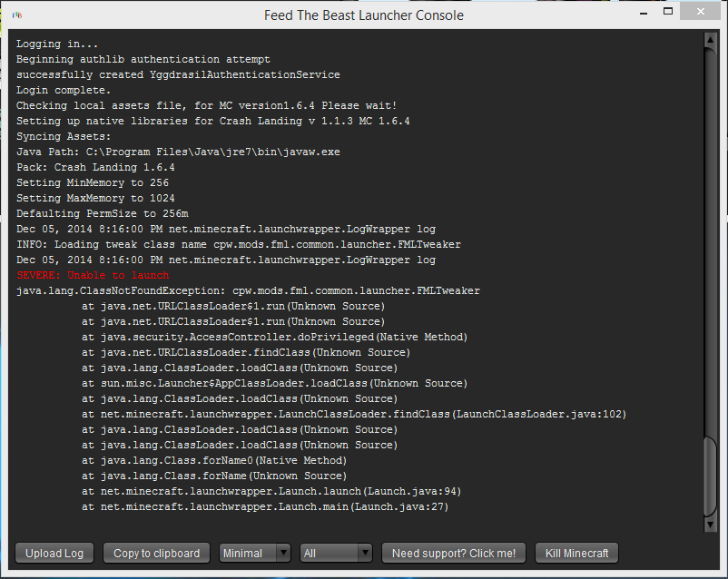Click the 'Java Path: C:\Program Files' line
728x579 pixels.
point(178,152)
